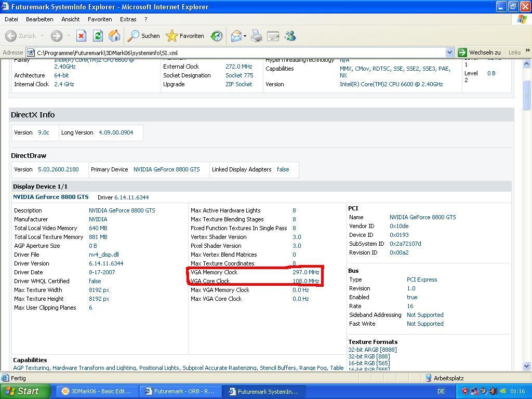
Task: Click the Links toolbar label
Action: click(514, 52)
